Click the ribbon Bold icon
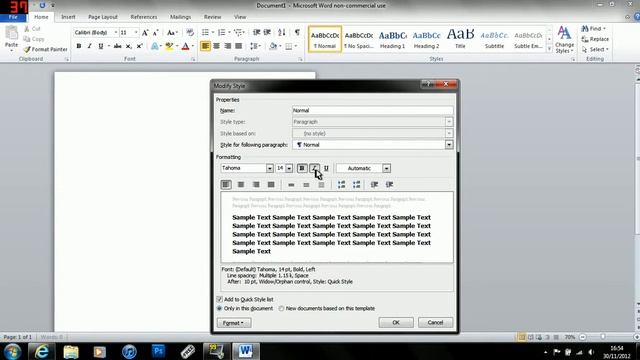 tap(79, 46)
